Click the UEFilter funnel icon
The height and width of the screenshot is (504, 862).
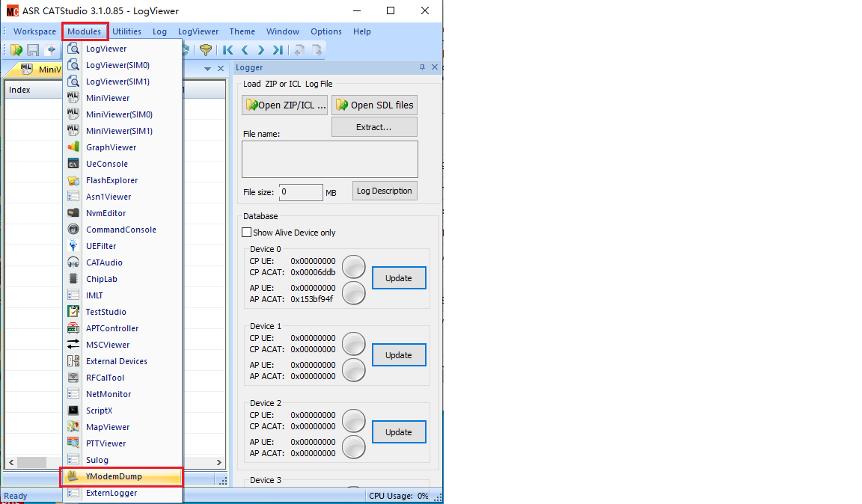click(73, 246)
